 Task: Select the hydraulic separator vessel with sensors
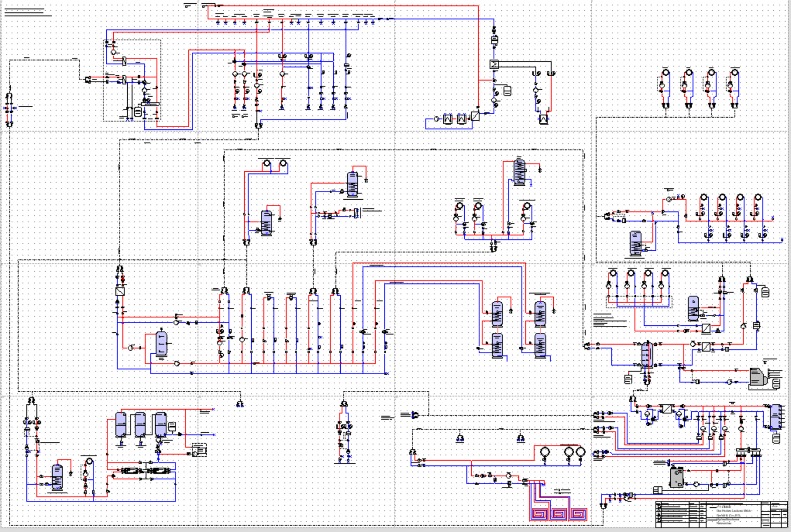(647, 354)
